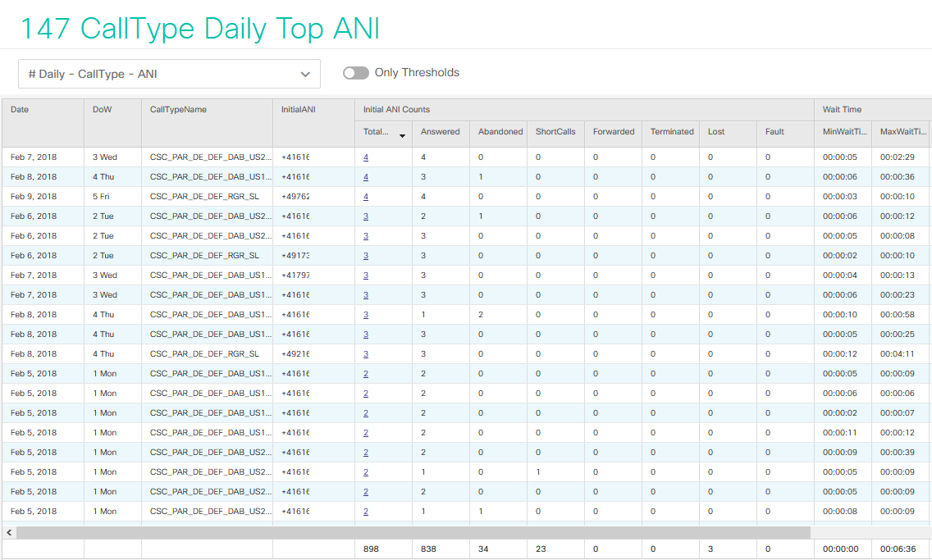This screenshot has height=560, width=932.
Task: Open total link 4 for Feb 7 row
Action: click(x=366, y=157)
